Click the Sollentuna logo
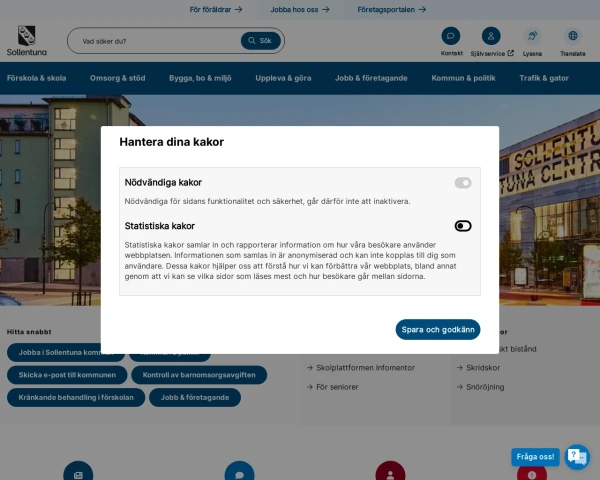This screenshot has width=600, height=480. (x=26, y=41)
